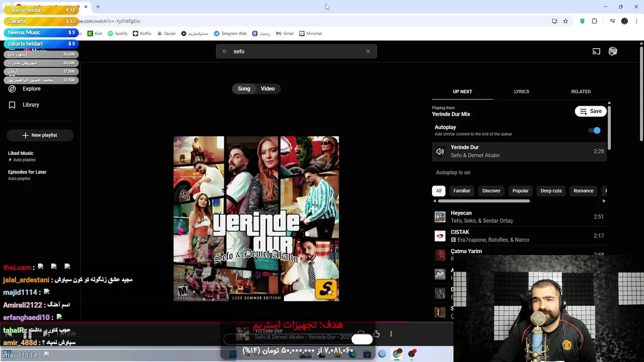Open the YouTube Music account avatar

click(613, 51)
